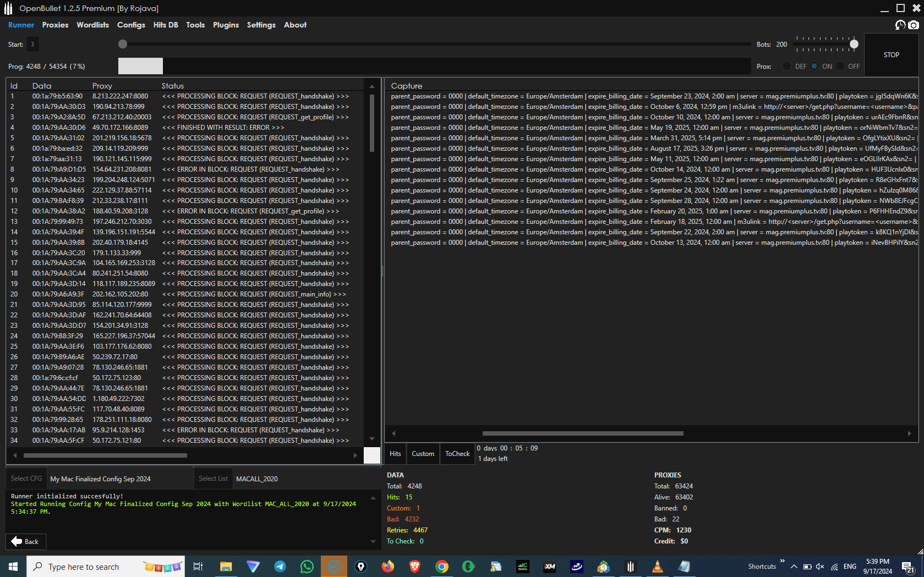Click the highlighted orange taskbar app icon
Screen dimensions: 924x577
tap(334, 567)
